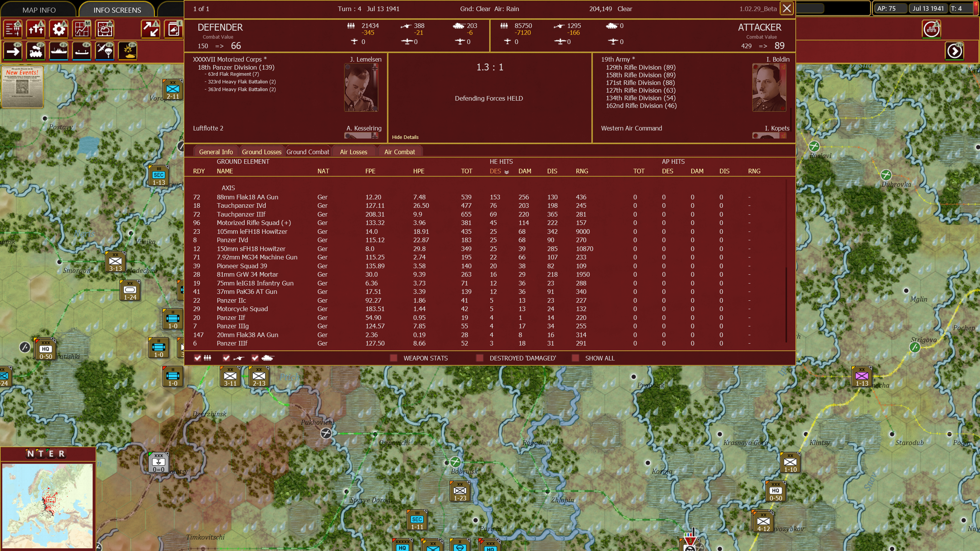This screenshot has width=980, height=551.
Task: Select the 3-13 infantry counter near Smorgon
Action: [115, 262]
